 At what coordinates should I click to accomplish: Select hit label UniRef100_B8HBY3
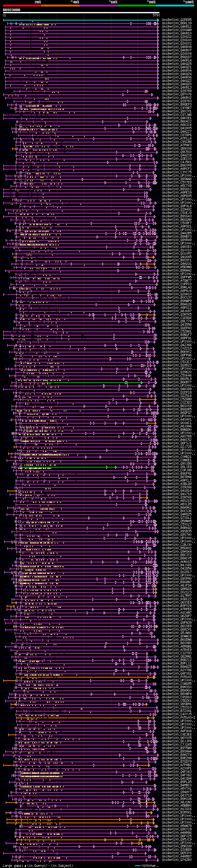tap(177, 236)
